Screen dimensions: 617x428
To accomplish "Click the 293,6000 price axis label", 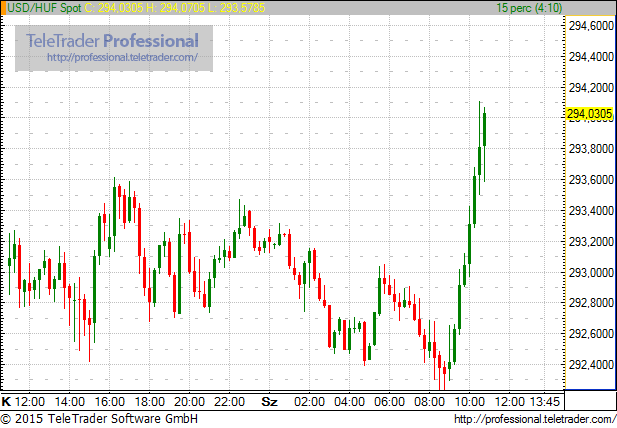I will pyautogui.click(x=591, y=180).
